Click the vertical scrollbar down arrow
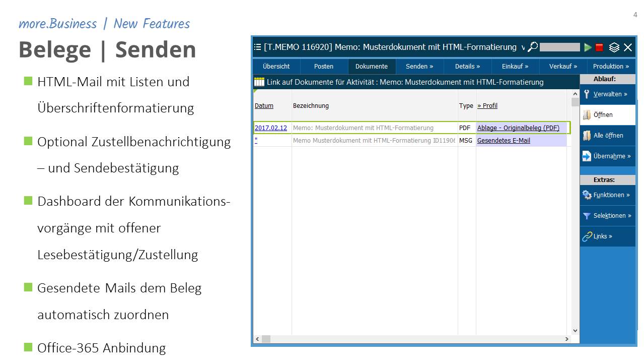Screen dimensions: 644x363 click(x=576, y=331)
